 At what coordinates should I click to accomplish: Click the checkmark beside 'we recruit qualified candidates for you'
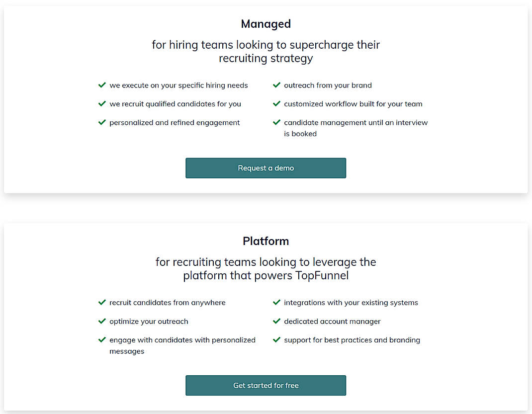[102, 104]
